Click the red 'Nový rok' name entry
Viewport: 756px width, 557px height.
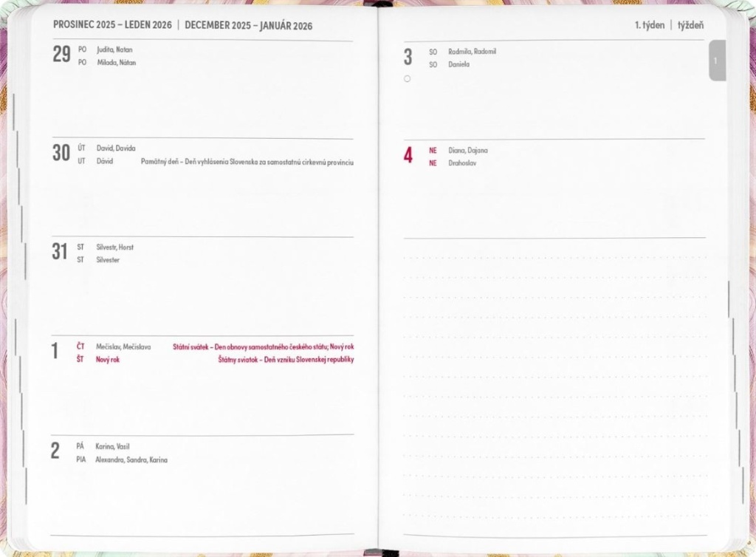(108, 360)
